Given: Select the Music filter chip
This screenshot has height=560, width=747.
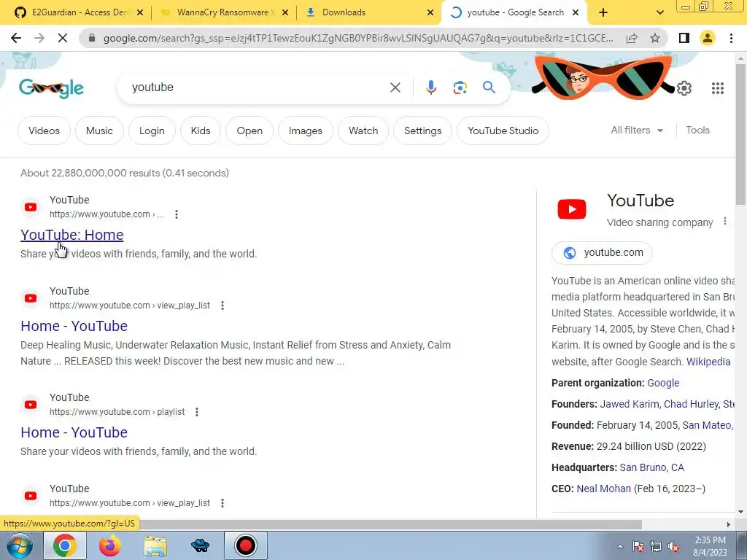Looking at the screenshot, I should pos(99,131).
